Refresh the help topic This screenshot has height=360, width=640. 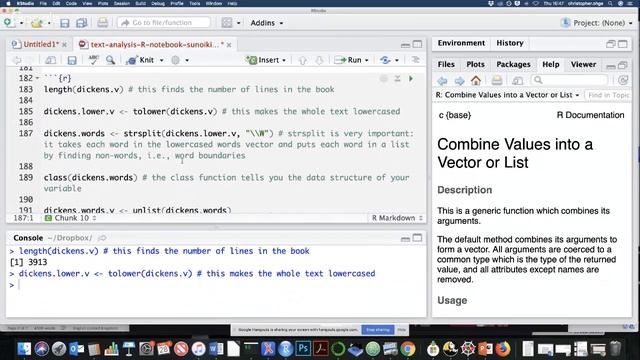[x=623, y=80]
